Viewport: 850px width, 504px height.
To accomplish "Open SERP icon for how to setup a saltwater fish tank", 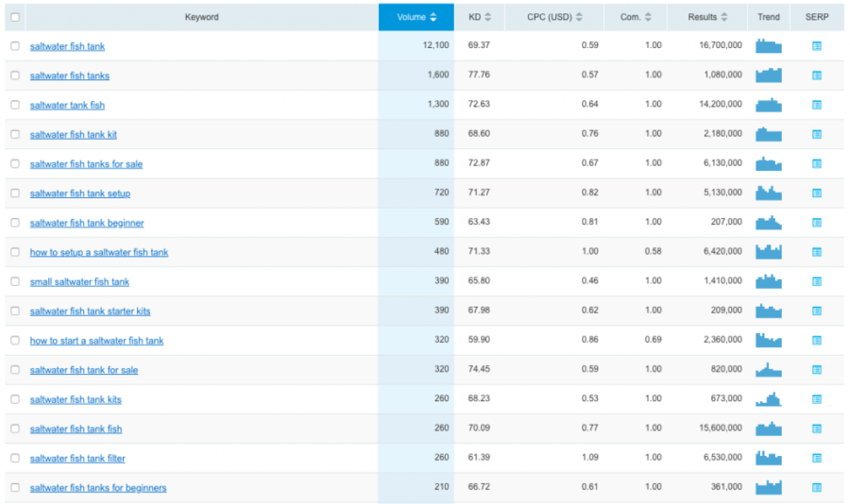I will [x=816, y=252].
